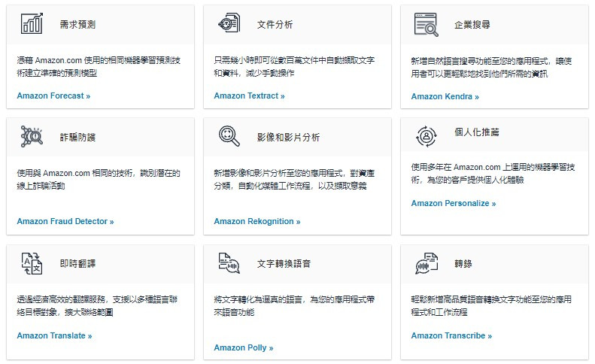
Task: Click the 個人化推薦 card heading
Action: pos(477,132)
